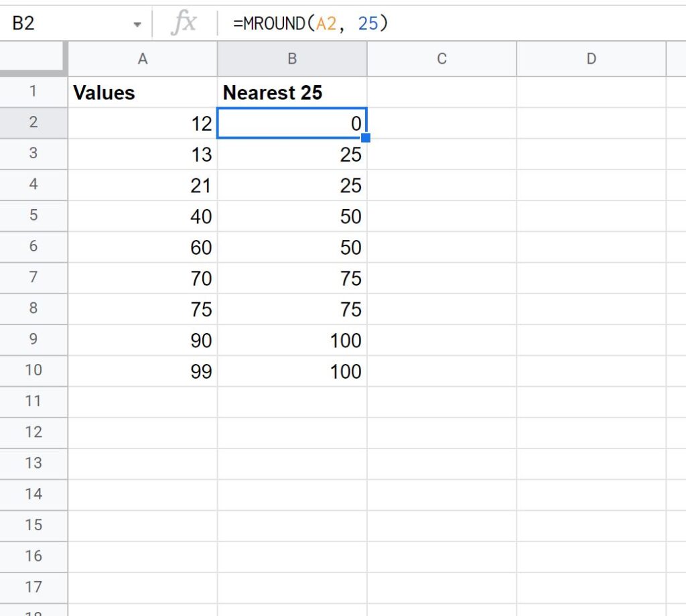This screenshot has width=686, height=616.
Task: Select column A header
Action: (x=143, y=59)
